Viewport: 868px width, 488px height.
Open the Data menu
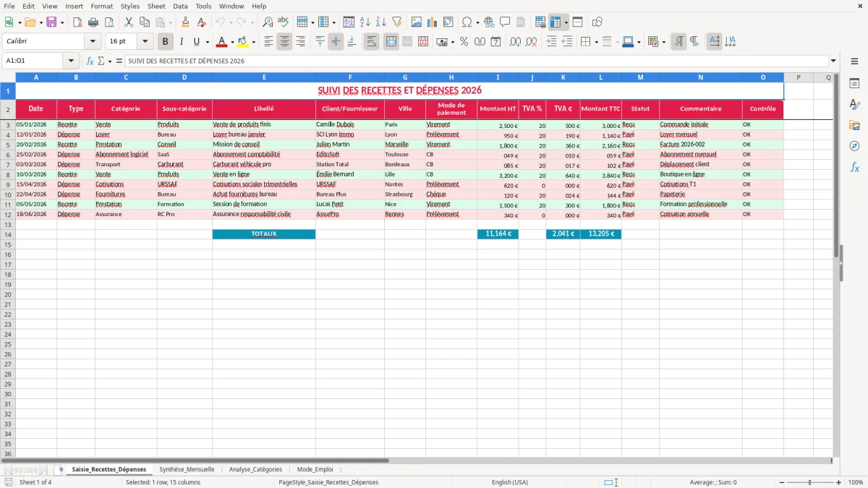[x=180, y=6]
